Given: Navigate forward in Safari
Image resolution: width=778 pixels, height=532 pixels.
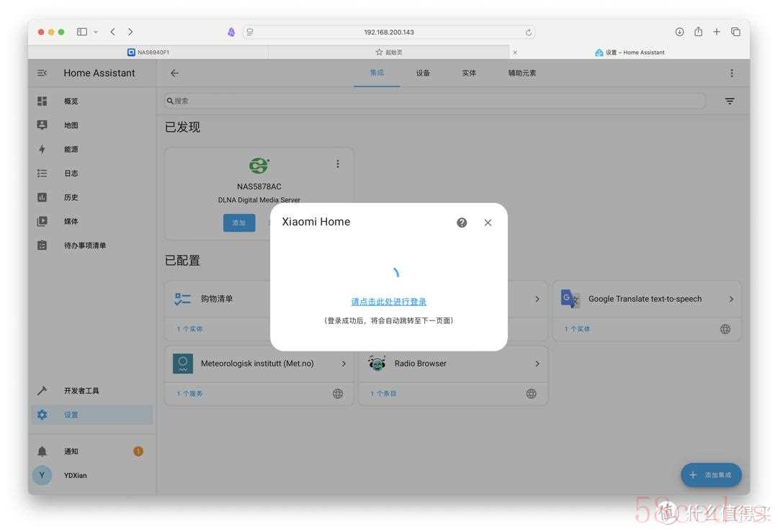Looking at the screenshot, I should (x=130, y=32).
